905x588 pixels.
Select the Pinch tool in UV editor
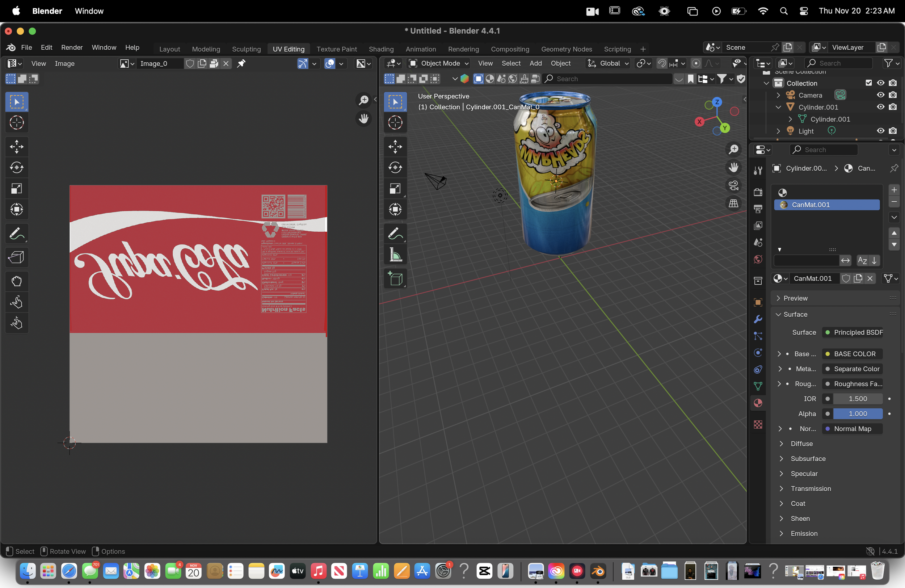pos(17,323)
